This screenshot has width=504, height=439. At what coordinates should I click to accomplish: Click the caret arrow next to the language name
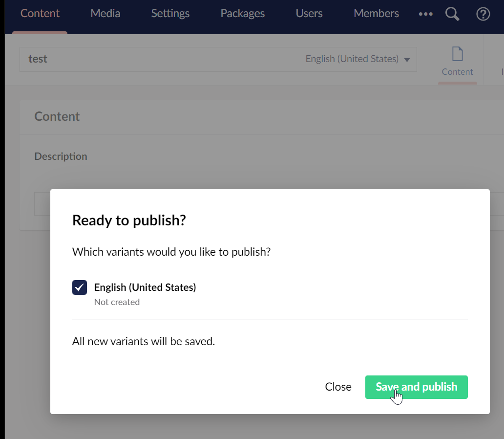pos(407,59)
